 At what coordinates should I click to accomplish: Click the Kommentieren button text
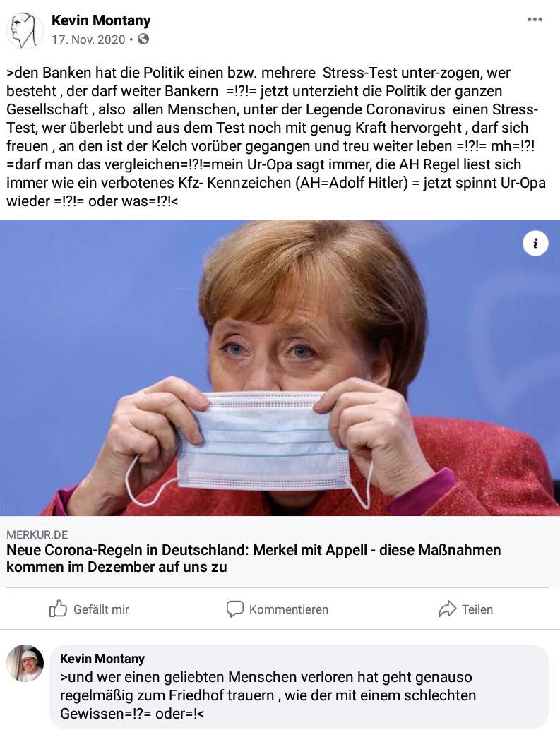coord(289,609)
